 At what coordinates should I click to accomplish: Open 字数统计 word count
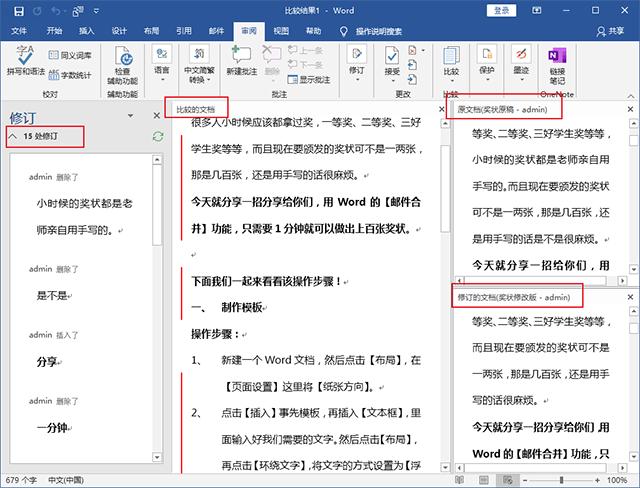[x=70, y=75]
